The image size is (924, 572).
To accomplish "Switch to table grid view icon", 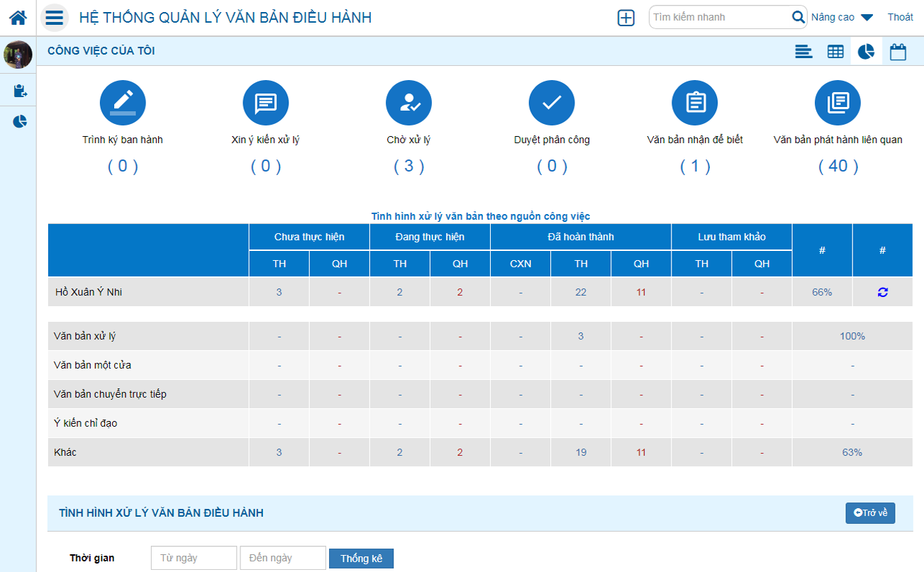I will pos(835,52).
